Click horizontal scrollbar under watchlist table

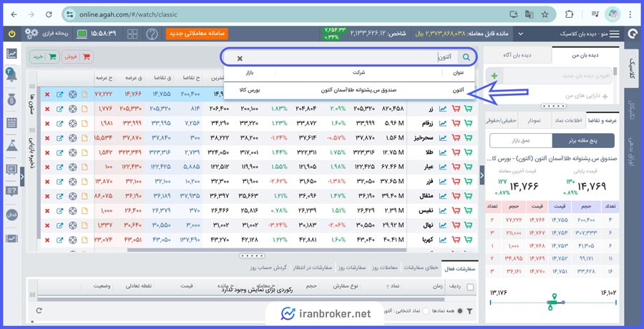266,250
